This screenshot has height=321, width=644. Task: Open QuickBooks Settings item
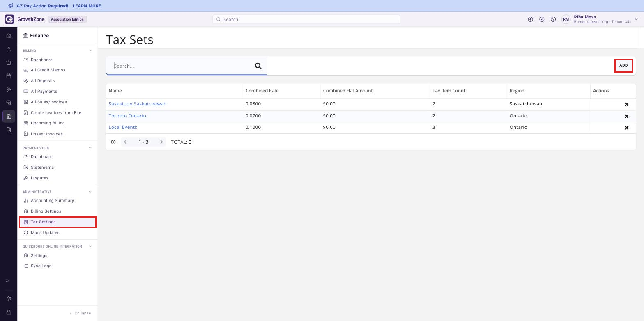click(57, 255)
